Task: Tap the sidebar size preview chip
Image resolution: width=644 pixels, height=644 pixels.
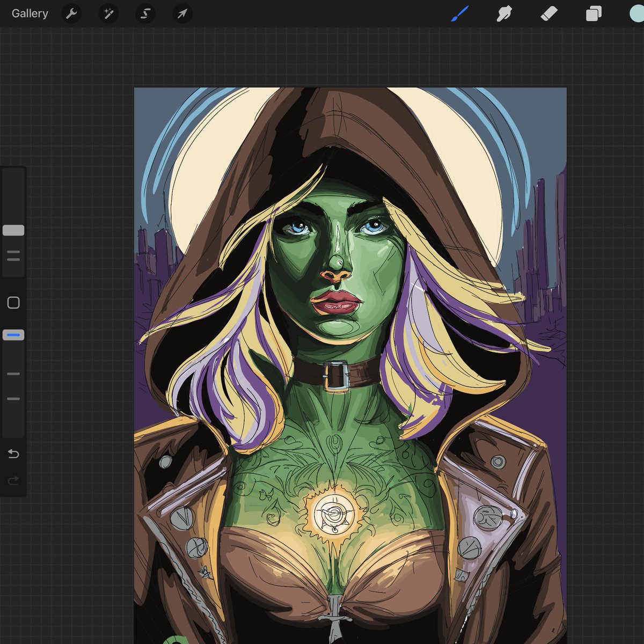Action: [x=13, y=230]
